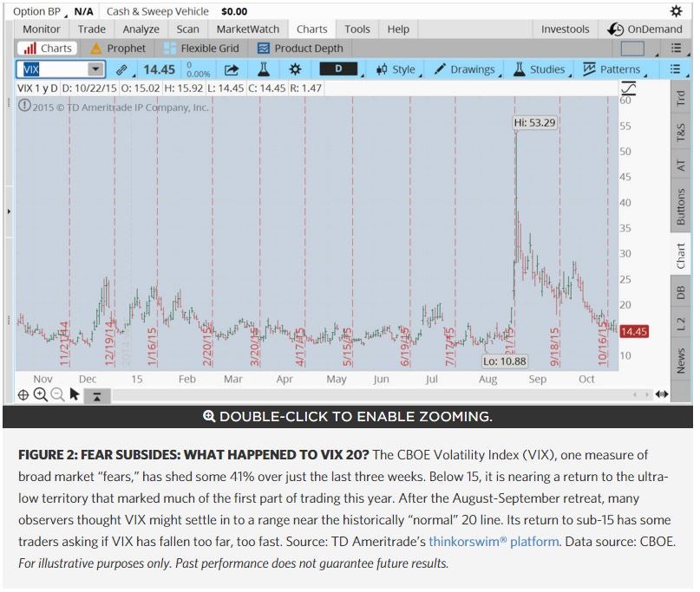This screenshot has width=700, height=592.
Task: Select the Chart side tab
Action: coord(680,255)
